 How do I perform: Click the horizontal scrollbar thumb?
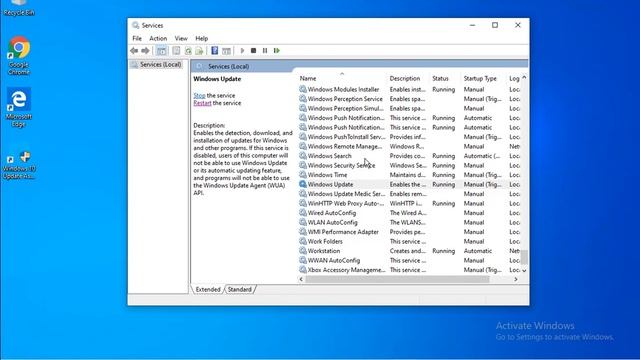397,279
